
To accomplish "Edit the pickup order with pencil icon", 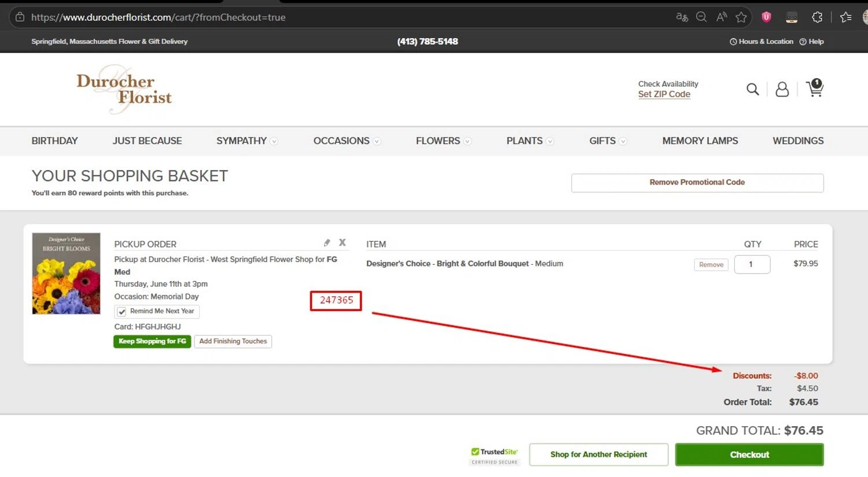I will click(x=326, y=243).
